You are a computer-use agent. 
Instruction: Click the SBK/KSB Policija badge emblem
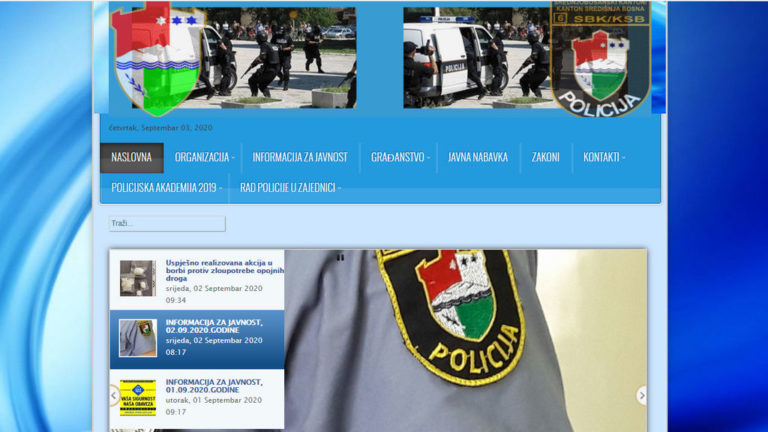(599, 57)
